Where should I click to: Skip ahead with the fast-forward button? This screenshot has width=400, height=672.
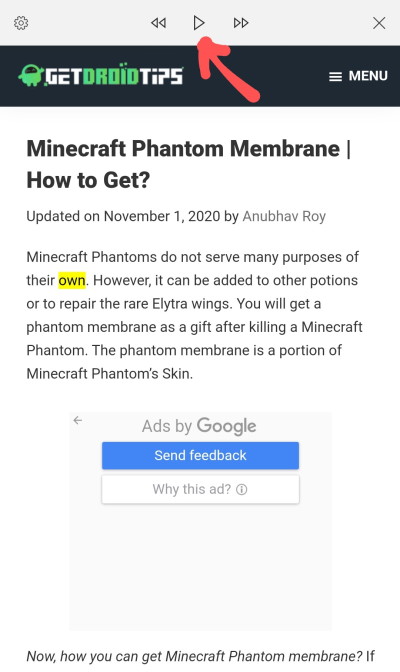tap(241, 23)
